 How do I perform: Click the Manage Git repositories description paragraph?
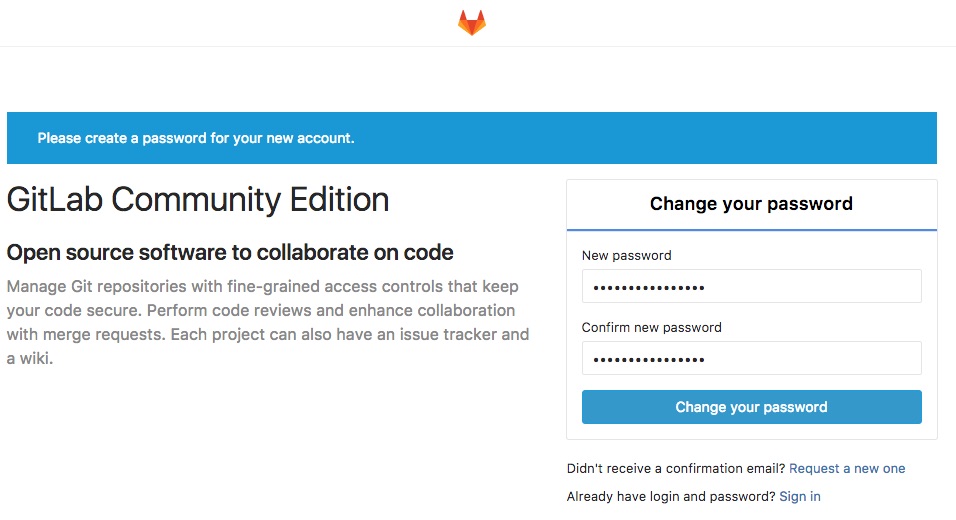click(268, 322)
